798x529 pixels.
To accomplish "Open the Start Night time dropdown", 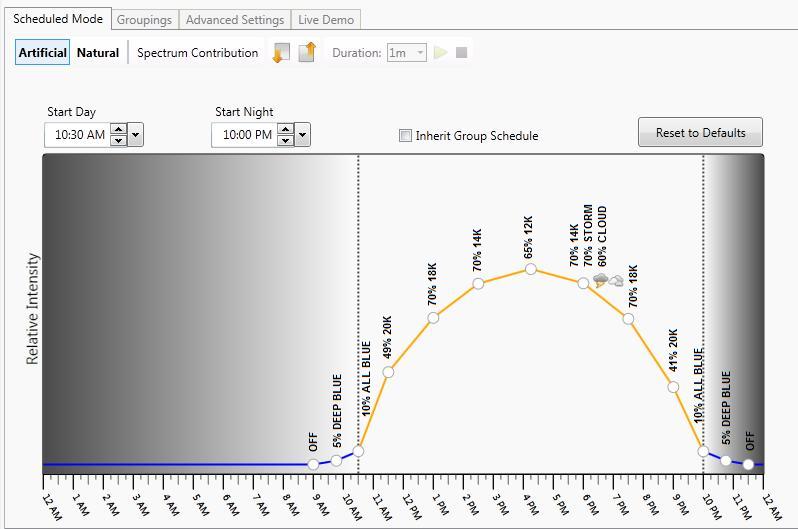I will point(303,134).
